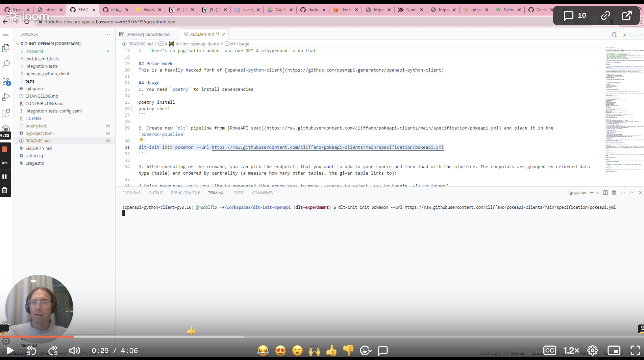
Task: Reload the browser page
Action: click(x=27, y=22)
